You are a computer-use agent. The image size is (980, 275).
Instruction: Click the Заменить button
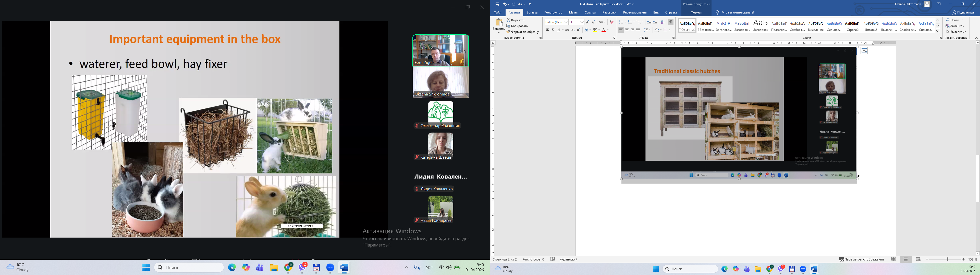coord(954,26)
